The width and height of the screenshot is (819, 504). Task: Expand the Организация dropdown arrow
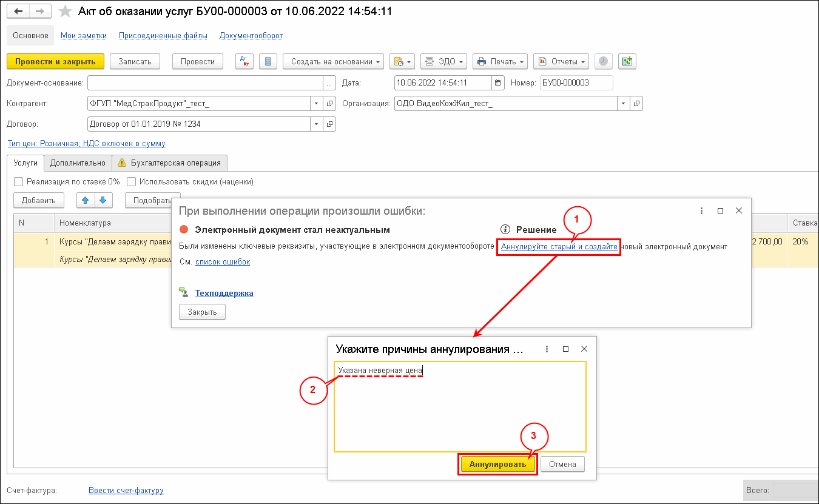(x=624, y=104)
